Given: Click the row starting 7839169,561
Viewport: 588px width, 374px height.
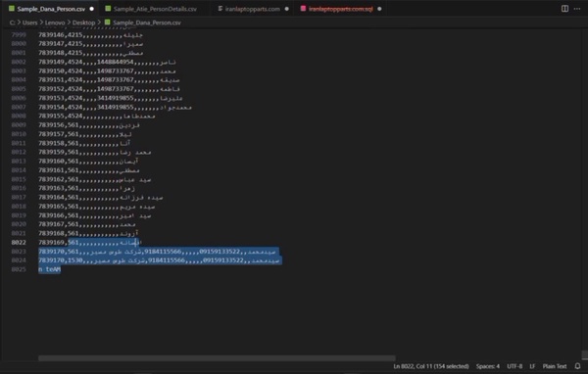Looking at the screenshot, I should pyautogui.click(x=90, y=242).
